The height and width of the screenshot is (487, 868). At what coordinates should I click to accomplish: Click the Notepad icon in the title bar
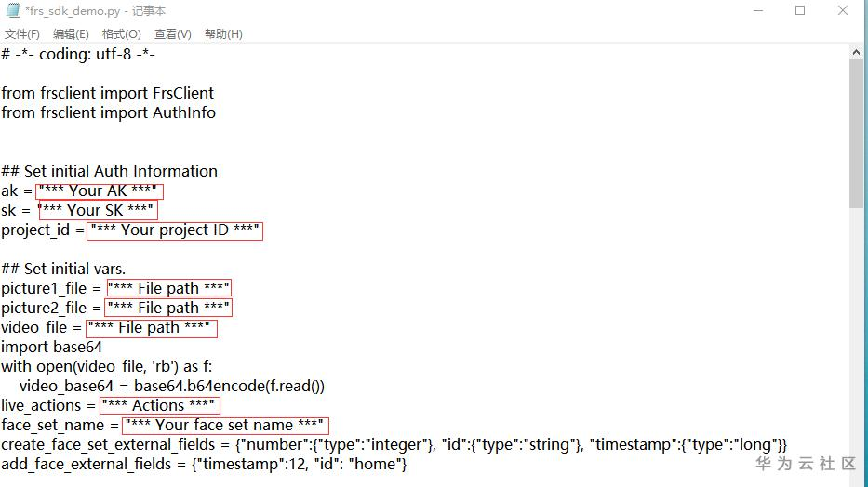point(12,11)
